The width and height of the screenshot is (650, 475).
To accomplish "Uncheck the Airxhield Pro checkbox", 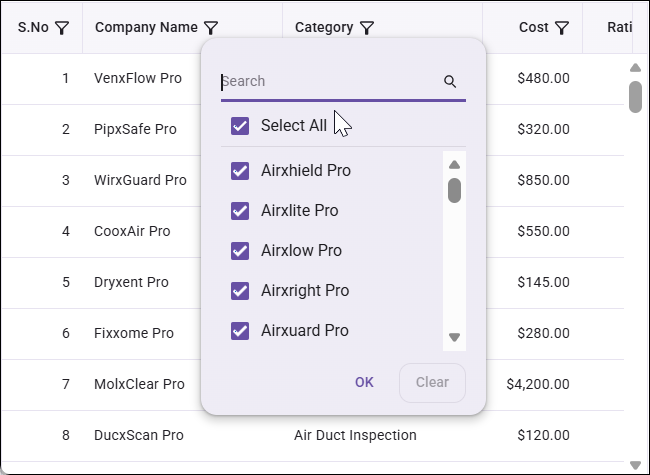I will (x=240, y=171).
